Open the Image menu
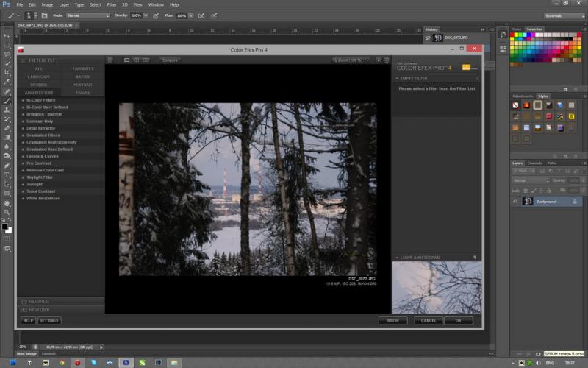Image resolution: width=588 pixels, height=368 pixels. (x=47, y=5)
